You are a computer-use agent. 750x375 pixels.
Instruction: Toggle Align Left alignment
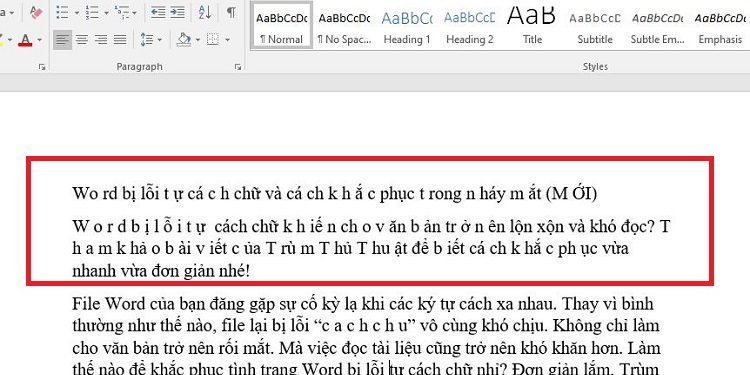tap(62, 40)
